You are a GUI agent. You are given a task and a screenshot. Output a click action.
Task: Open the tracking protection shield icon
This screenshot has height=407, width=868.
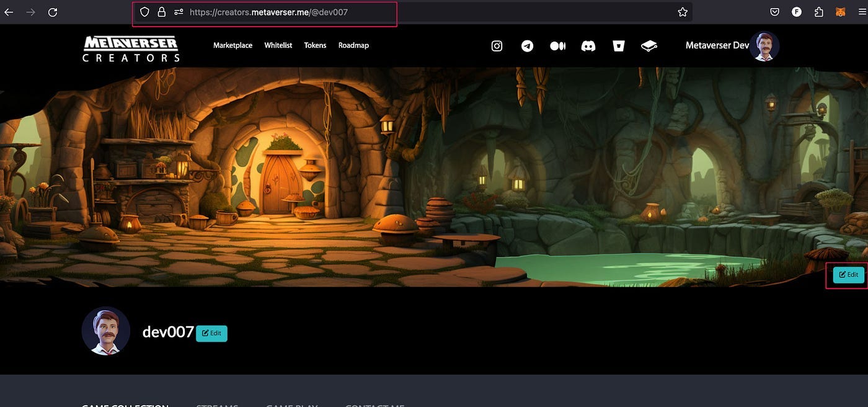pos(144,12)
